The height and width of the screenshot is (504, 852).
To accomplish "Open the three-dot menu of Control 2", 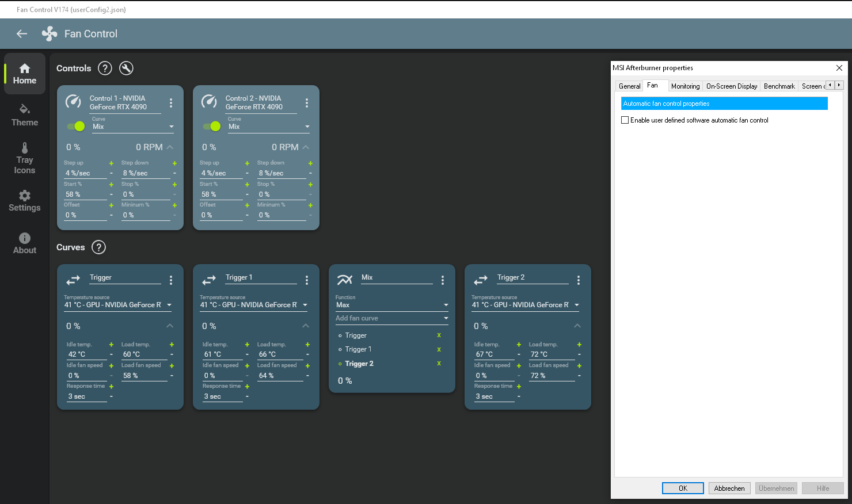I will click(307, 102).
